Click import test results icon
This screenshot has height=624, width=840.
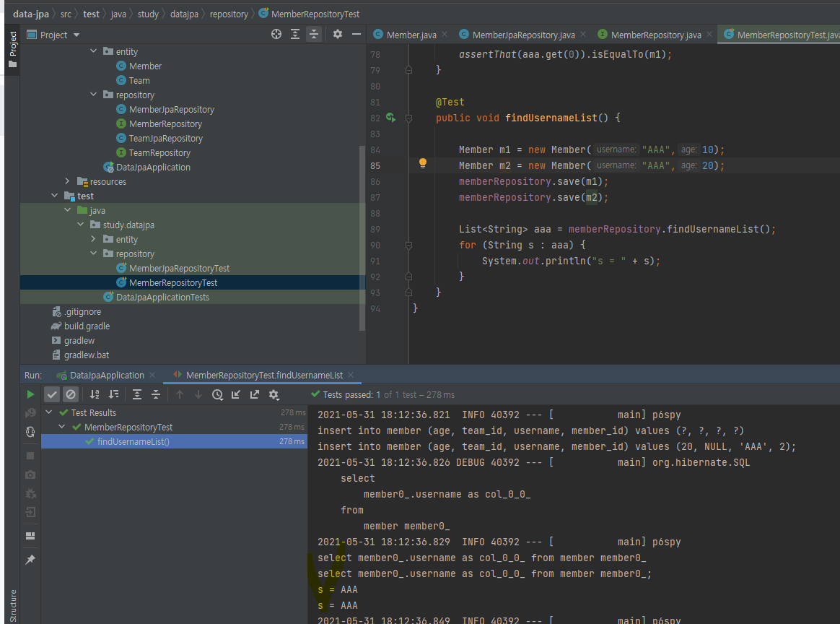(x=236, y=394)
